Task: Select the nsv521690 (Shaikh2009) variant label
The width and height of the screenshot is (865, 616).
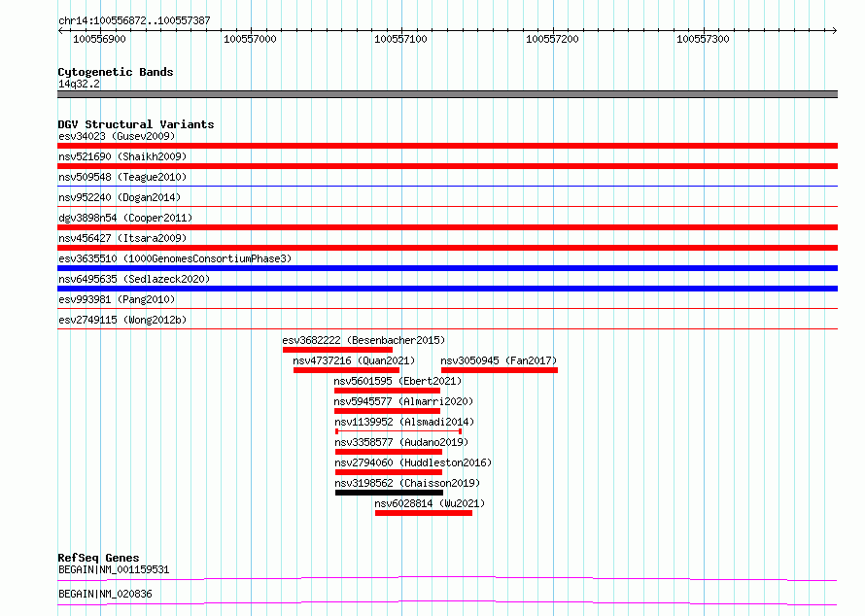Action: [x=122, y=156]
